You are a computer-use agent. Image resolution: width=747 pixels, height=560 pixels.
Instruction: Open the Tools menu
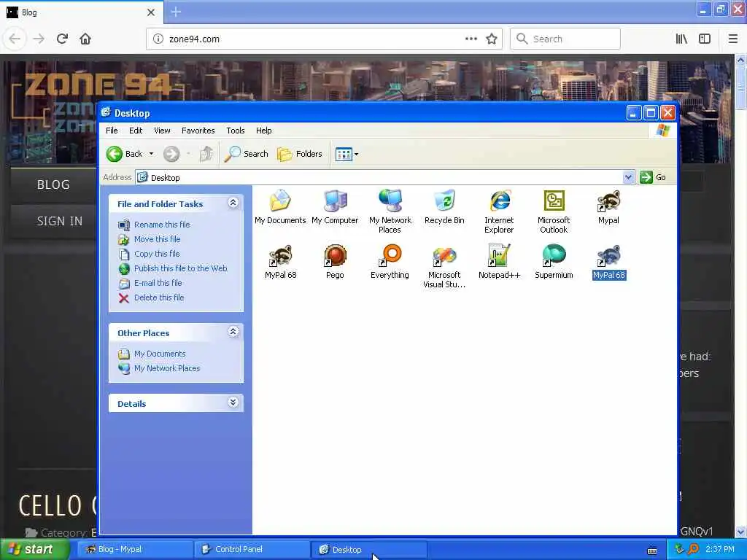[236, 131]
